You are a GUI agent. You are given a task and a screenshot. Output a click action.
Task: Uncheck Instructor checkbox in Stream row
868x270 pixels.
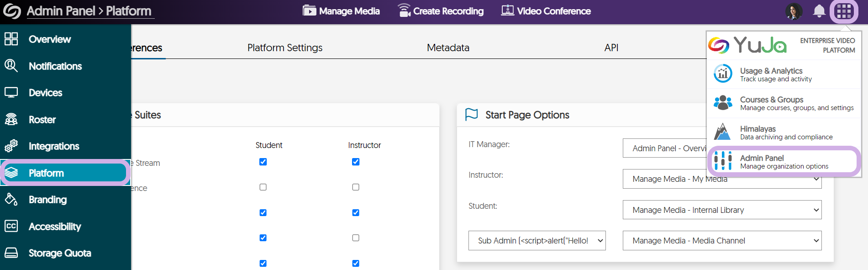tap(356, 162)
